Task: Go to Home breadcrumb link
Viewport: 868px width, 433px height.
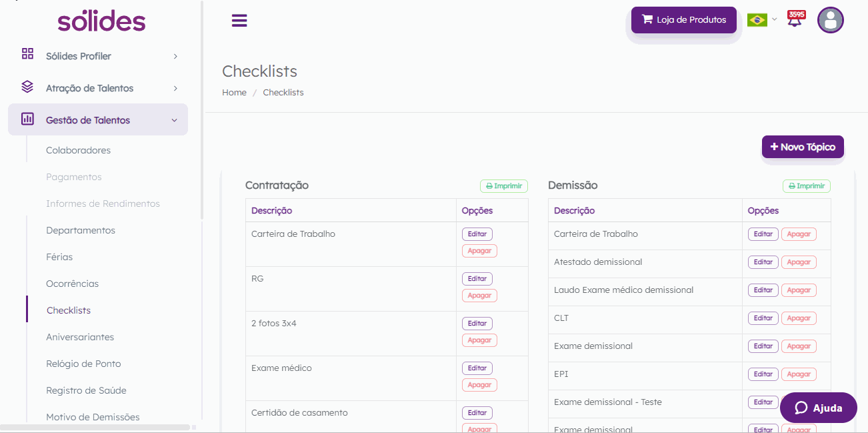Action: 234,93
